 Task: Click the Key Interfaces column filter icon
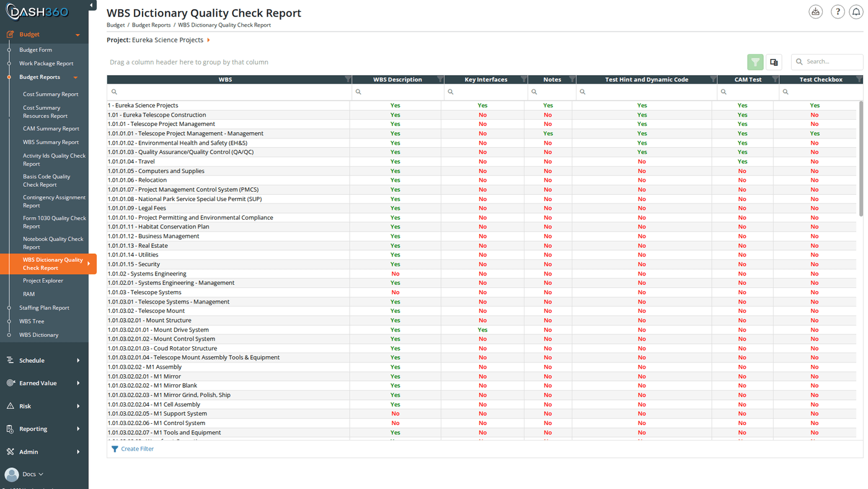[x=524, y=79]
